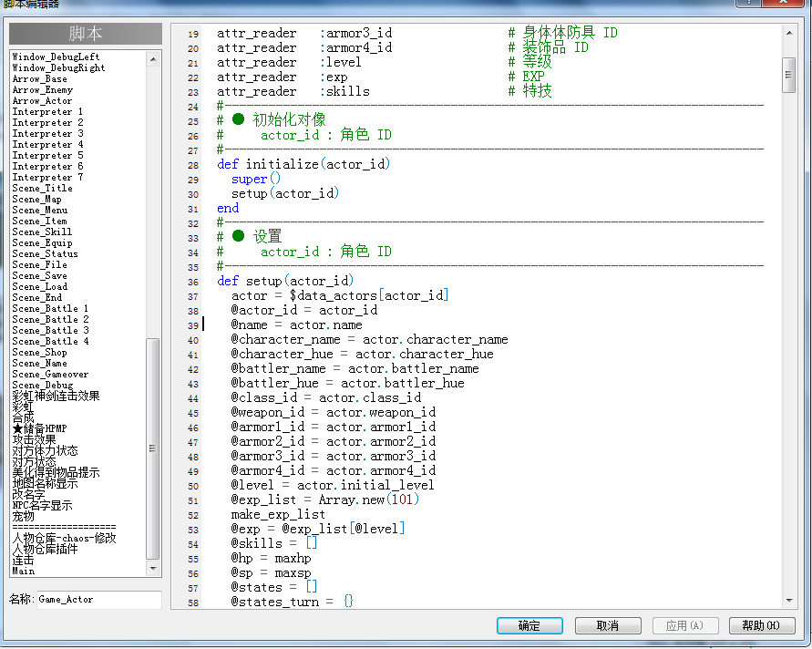The width and height of the screenshot is (812, 649).
Task: Select 人物仓库-chaos-修改 script
Action: point(64,538)
